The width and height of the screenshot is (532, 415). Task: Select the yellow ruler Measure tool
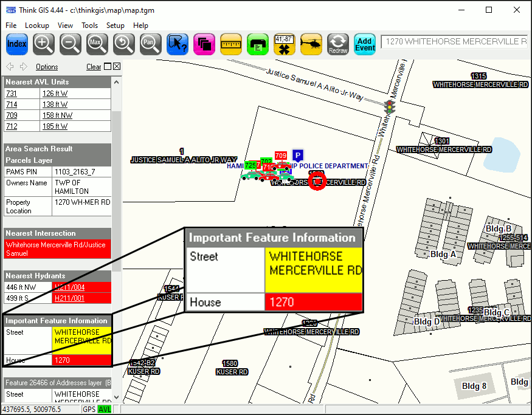[x=231, y=44]
